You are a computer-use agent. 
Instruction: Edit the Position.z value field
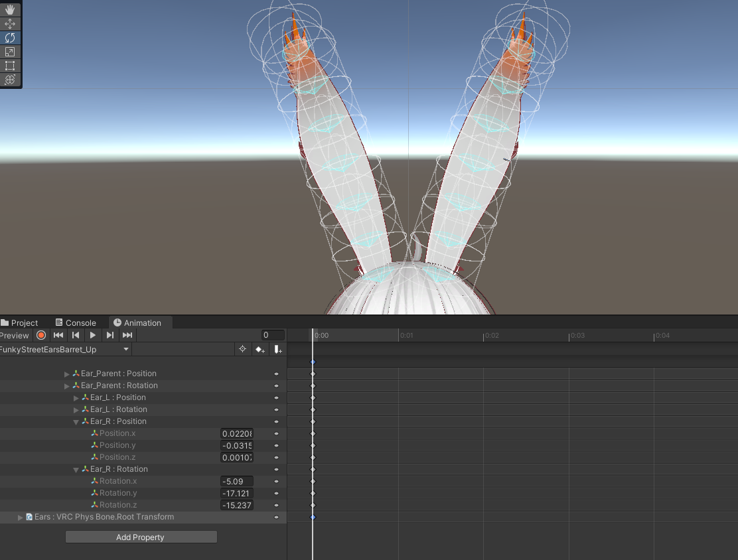pyautogui.click(x=237, y=457)
